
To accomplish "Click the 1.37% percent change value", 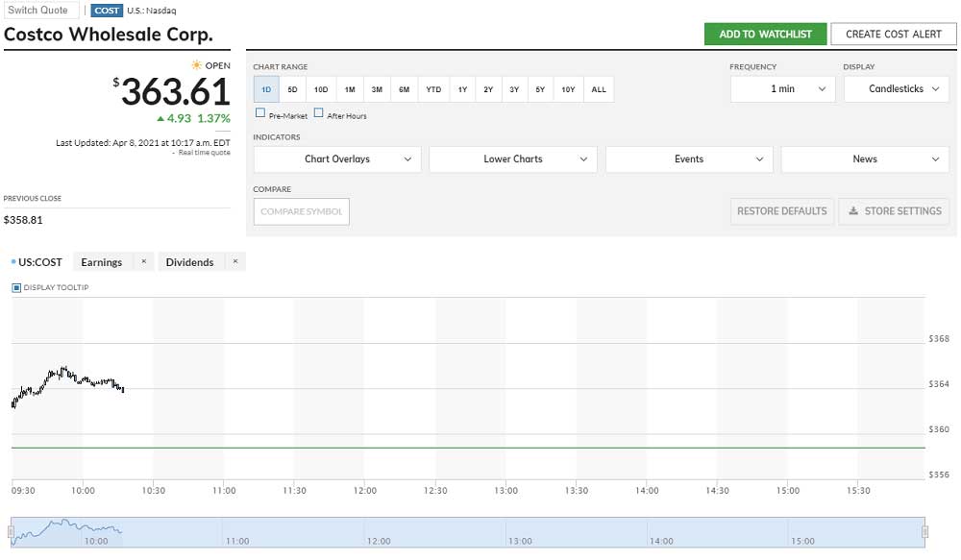I will click(214, 118).
